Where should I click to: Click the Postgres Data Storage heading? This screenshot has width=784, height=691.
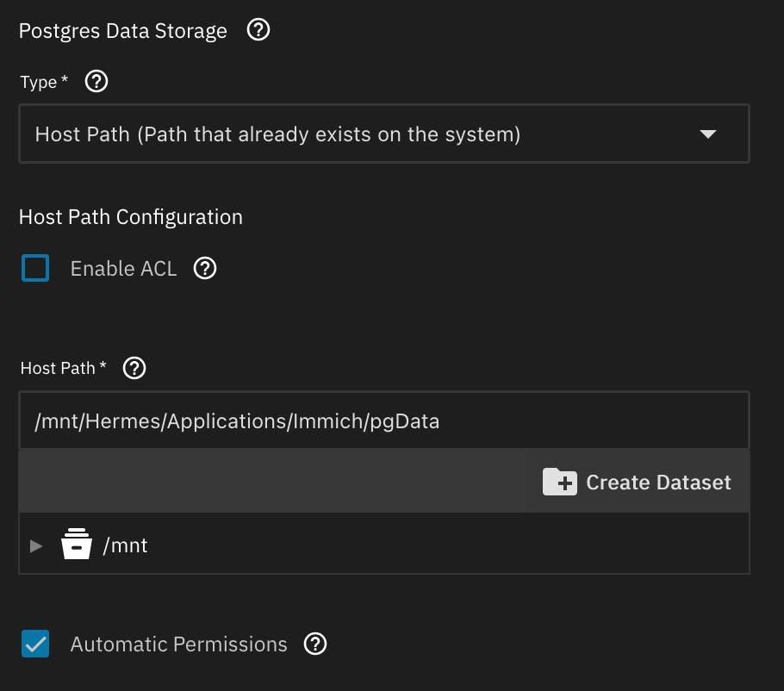[x=123, y=32]
